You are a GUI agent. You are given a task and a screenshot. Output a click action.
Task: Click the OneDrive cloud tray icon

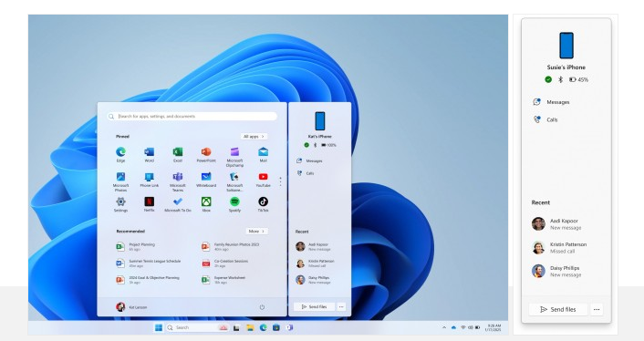pyautogui.click(x=454, y=327)
